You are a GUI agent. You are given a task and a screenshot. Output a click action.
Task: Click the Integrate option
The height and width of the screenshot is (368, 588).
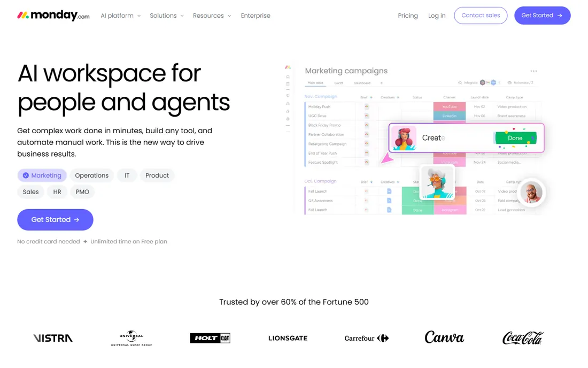(x=468, y=82)
